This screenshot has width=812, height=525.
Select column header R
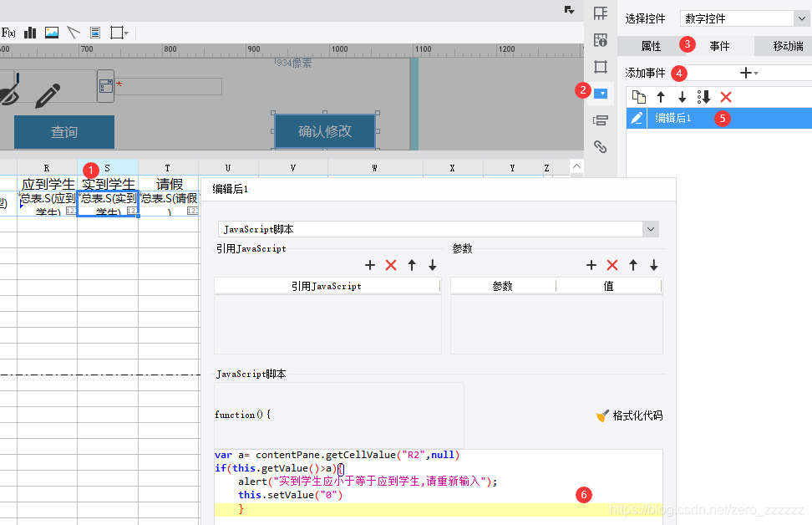pos(47,168)
